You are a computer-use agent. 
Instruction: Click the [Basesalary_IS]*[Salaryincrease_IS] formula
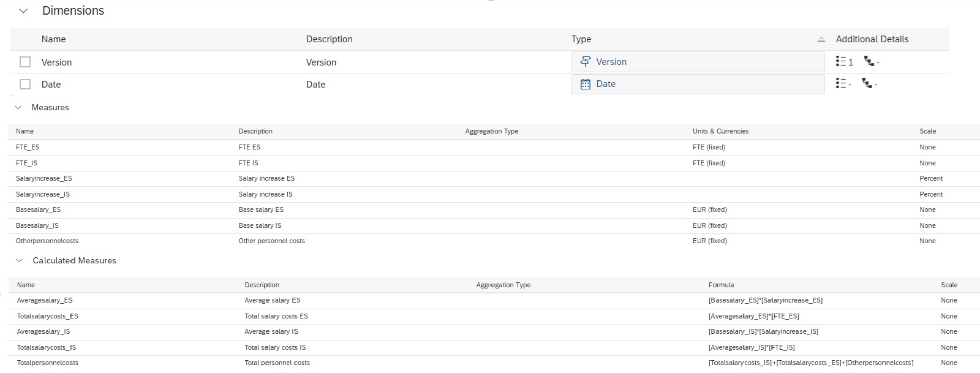click(x=763, y=331)
